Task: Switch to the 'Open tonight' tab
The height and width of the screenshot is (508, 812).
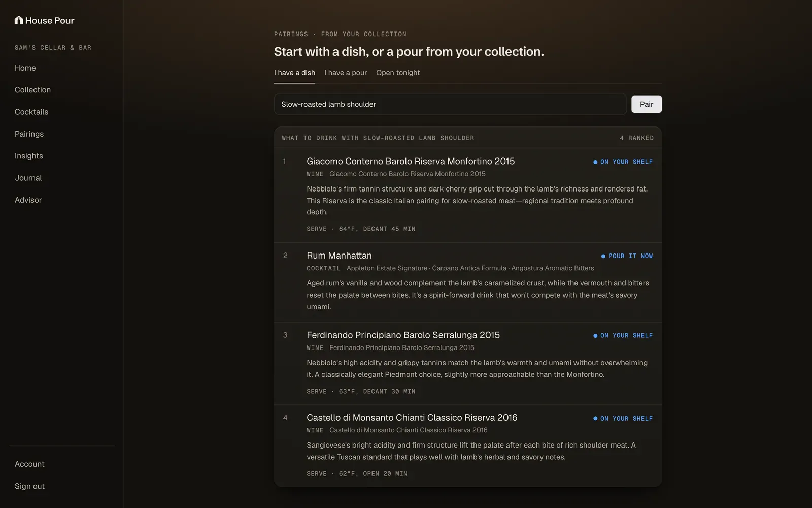Action: point(398,73)
